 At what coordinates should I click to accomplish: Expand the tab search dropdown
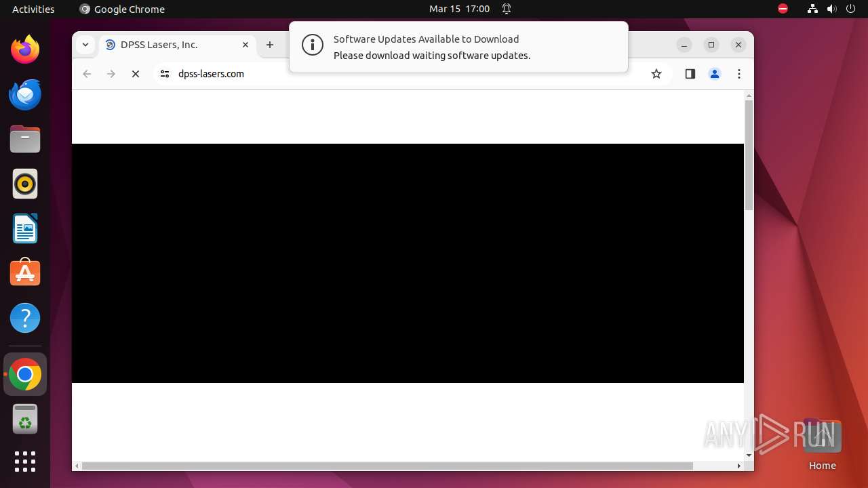pos(85,45)
